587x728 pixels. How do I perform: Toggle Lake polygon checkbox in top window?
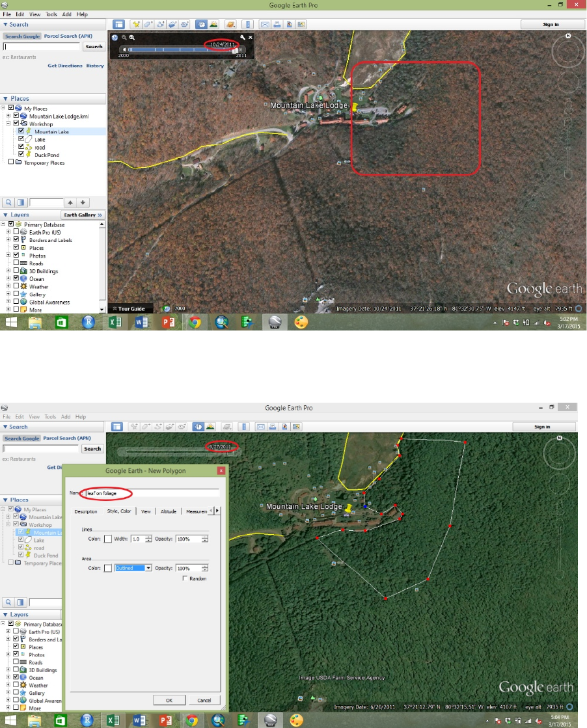point(21,139)
